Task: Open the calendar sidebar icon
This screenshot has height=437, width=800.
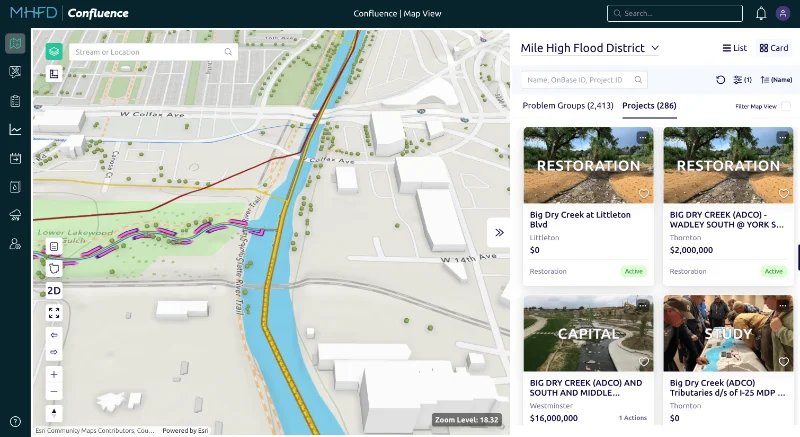Action: [x=15, y=158]
